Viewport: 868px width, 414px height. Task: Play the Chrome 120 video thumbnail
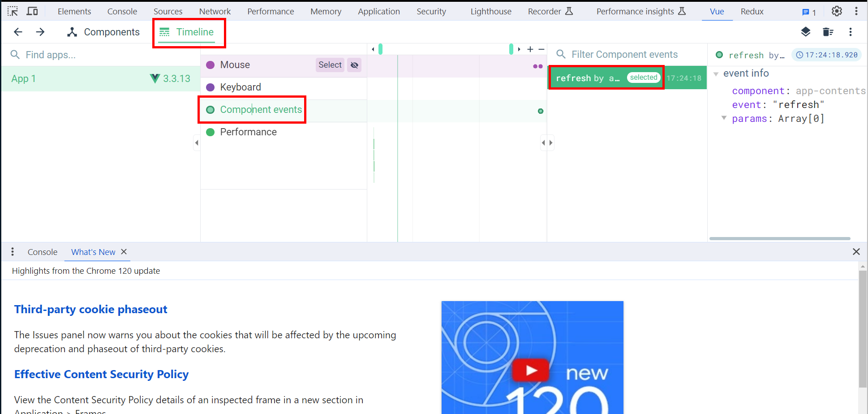pyautogui.click(x=532, y=370)
